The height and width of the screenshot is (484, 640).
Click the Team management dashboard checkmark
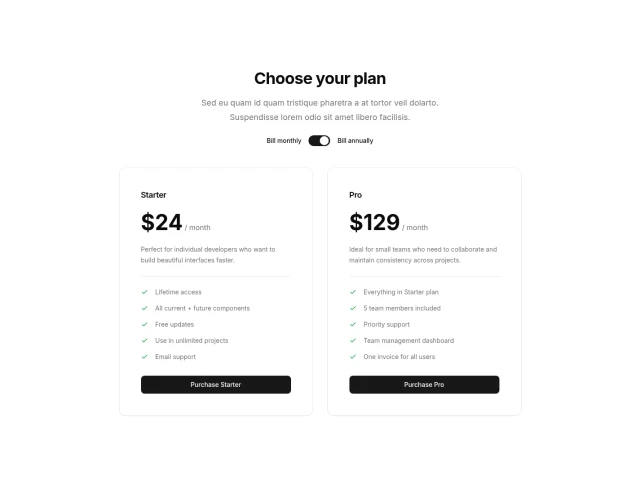[x=353, y=340]
